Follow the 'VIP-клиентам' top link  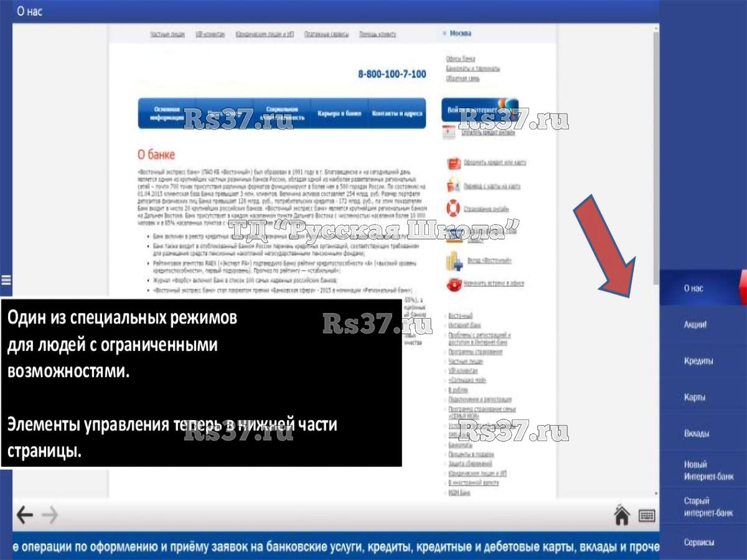[210, 34]
